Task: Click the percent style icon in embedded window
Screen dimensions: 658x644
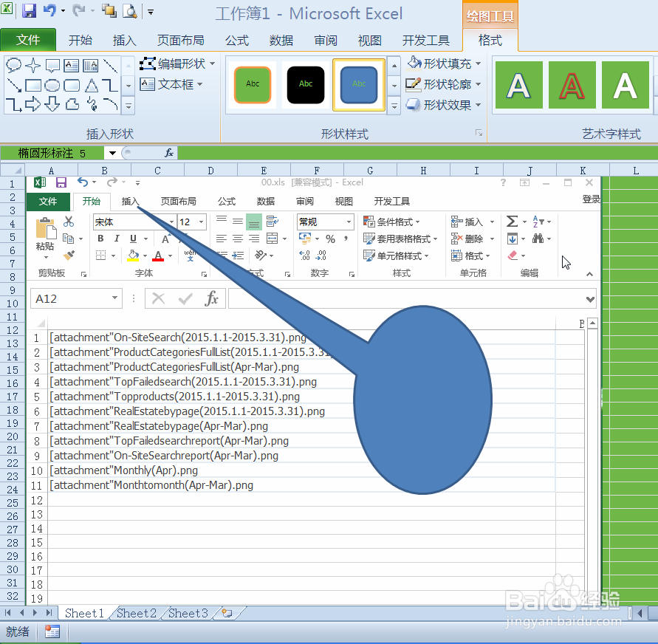Action: tap(331, 239)
